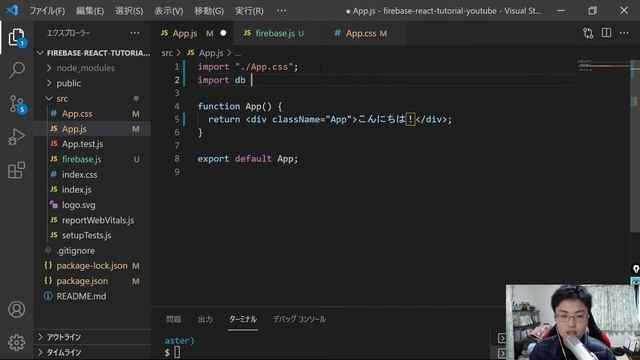Viewport: 640px width, 360px height.
Task: Click the import "./App.css" line
Action: pyautogui.click(x=248, y=67)
